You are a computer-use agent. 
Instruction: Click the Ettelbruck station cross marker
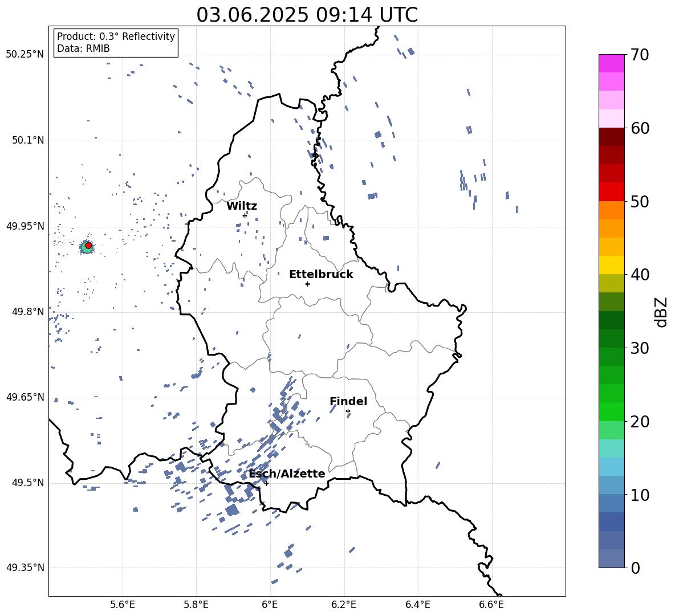[307, 284]
